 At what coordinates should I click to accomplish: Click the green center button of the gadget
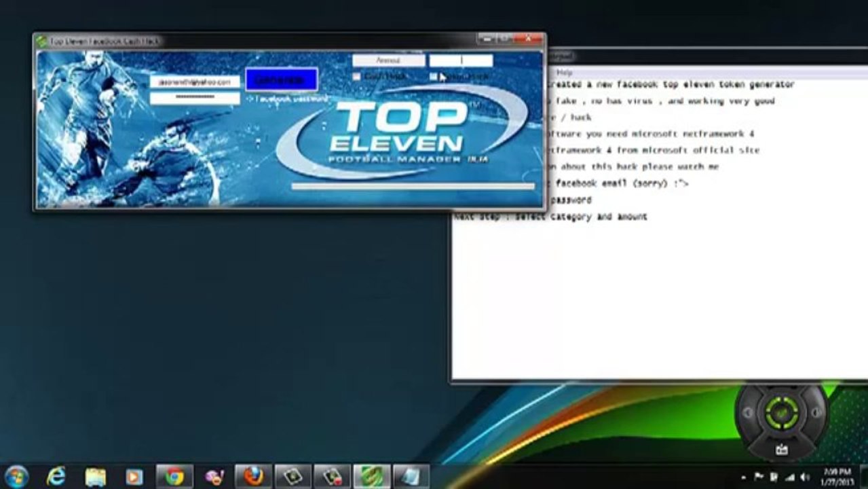(x=782, y=412)
